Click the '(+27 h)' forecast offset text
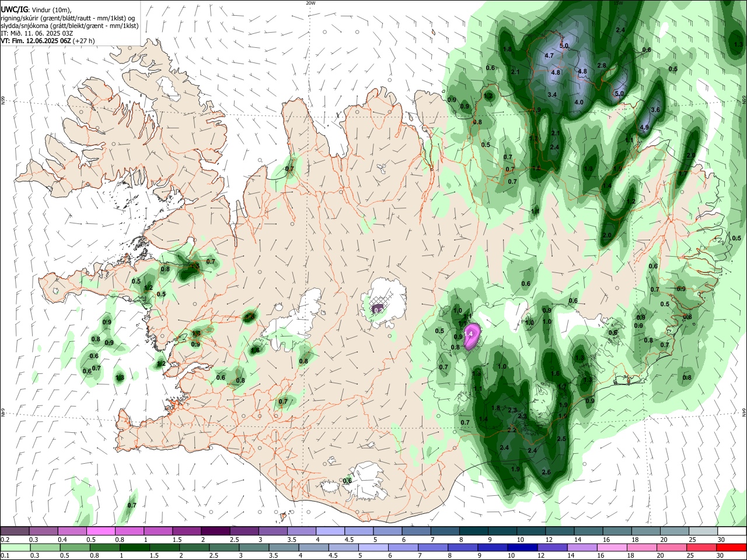This screenshot has width=747, height=560. click(85, 41)
